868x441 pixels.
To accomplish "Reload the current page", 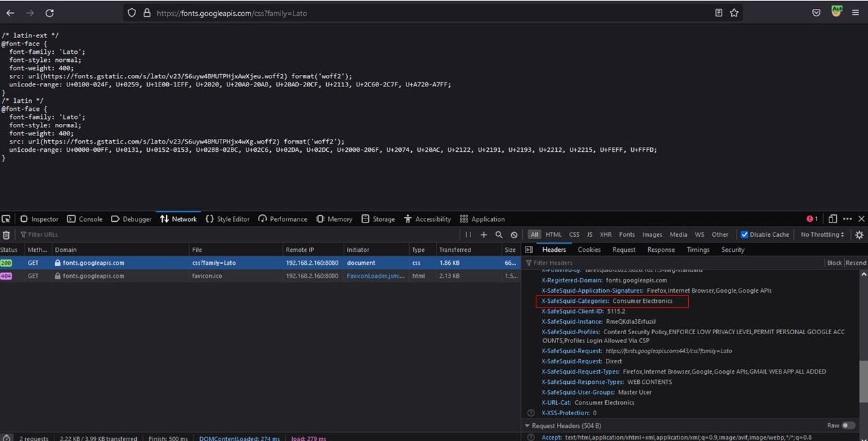I will [x=50, y=13].
